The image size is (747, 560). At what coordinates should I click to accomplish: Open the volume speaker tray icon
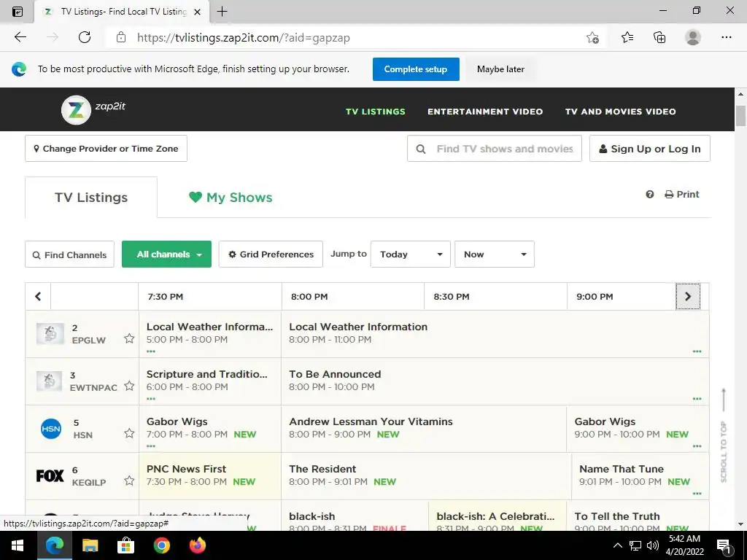pos(653,545)
